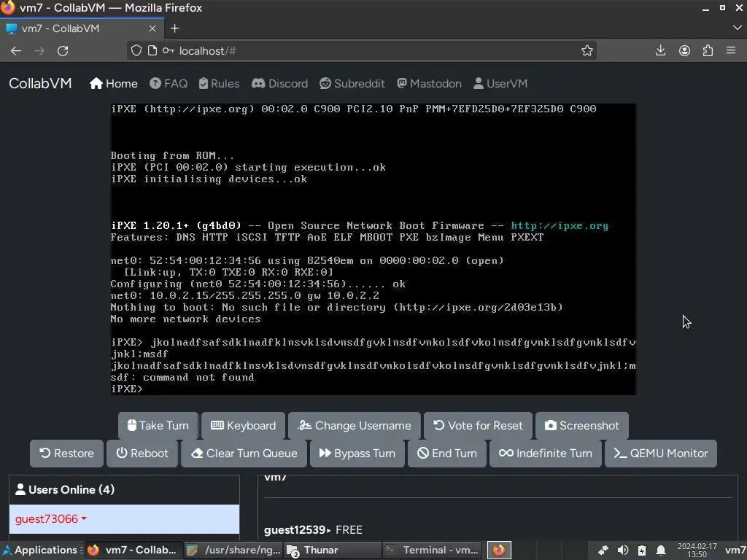Switch to the vm7 - Collab taskbar window
The width and height of the screenshot is (747, 560).
pyautogui.click(x=134, y=550)
